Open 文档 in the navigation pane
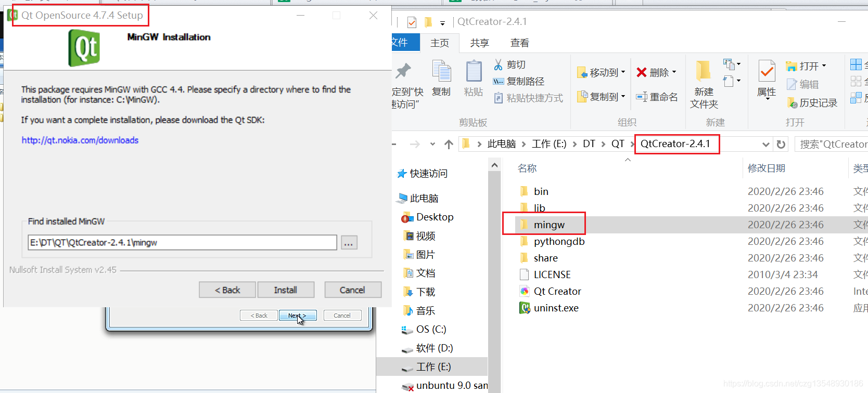 pyautogui.click(x=419, y=273)
